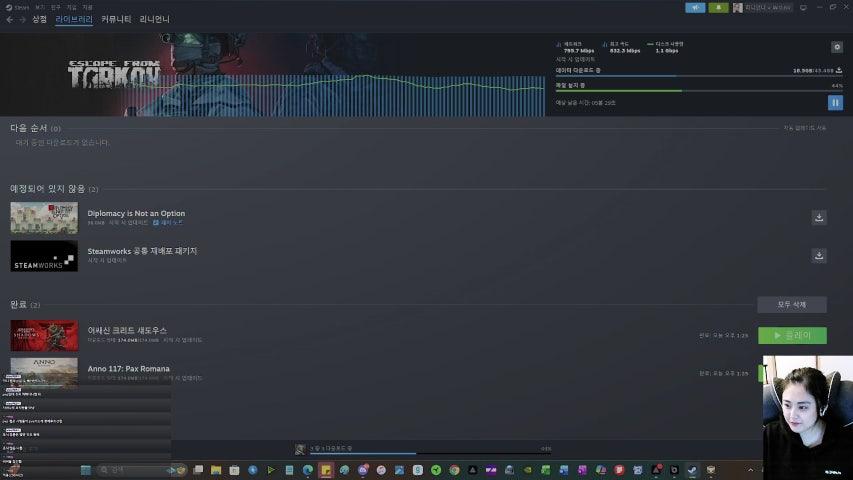Image resolution: width=853 pixels, height=480 pixels.
Task: Switch to Big Picture mode monitor icon
Action: click(803, 8)
